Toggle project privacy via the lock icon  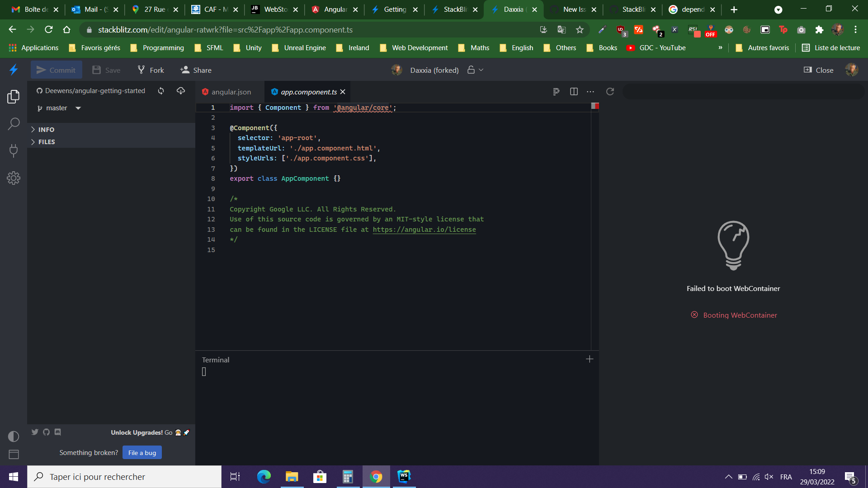471,70
